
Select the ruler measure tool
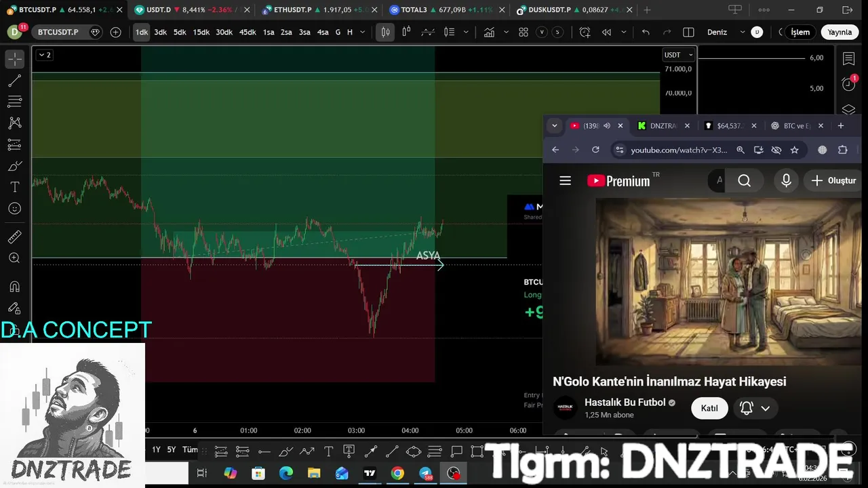14,237
